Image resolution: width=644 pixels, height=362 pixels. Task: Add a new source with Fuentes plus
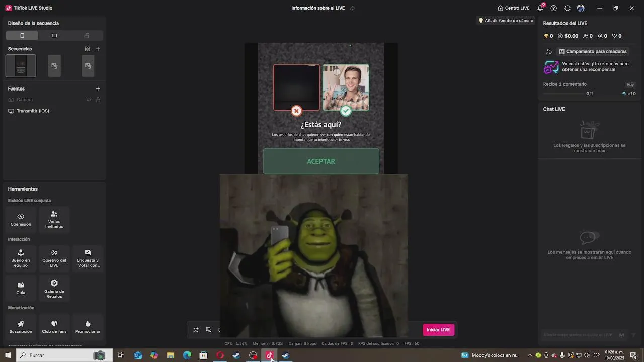[98, 88]
